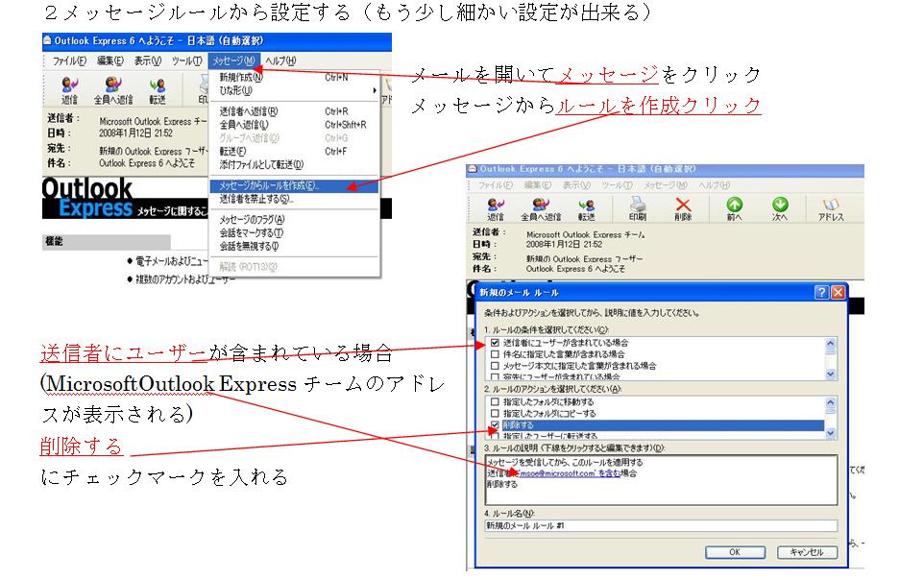This screenshot has height=580, width=924.
Task: Check 指定したフォルダにコピーする action
Action: coord(495,414)
